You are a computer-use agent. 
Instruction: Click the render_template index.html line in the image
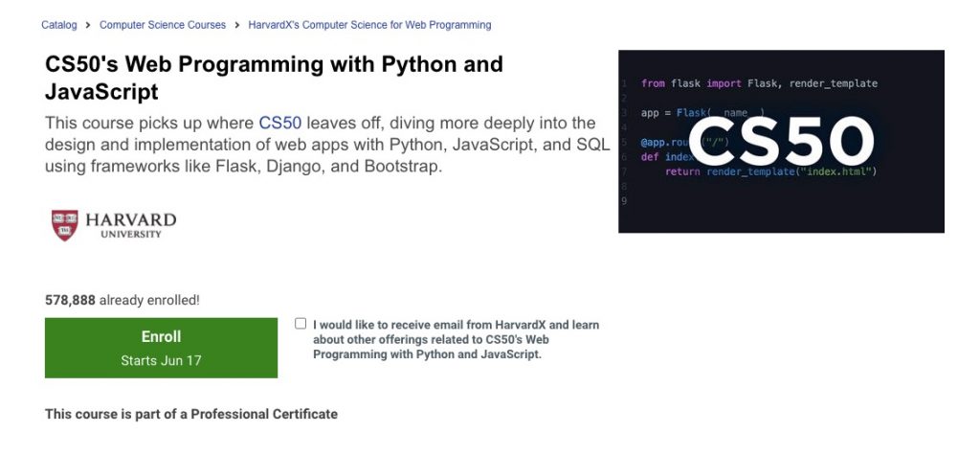[x=791, y=171]
